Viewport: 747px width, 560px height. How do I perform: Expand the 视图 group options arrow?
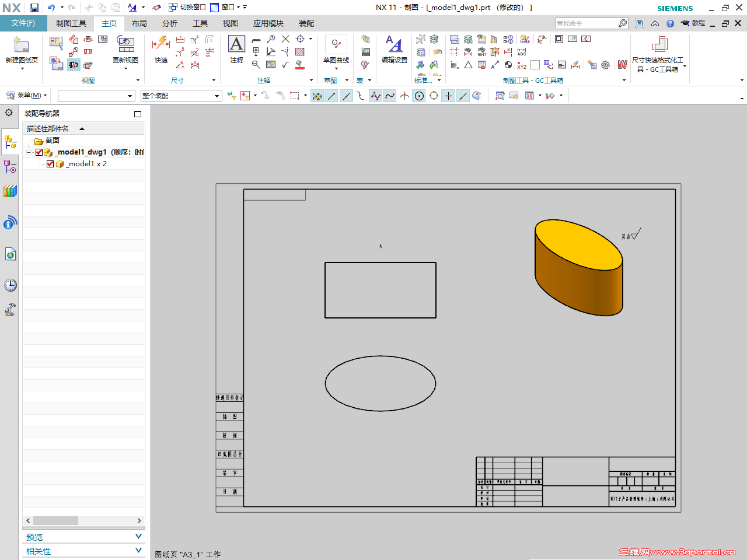[138, 80]
